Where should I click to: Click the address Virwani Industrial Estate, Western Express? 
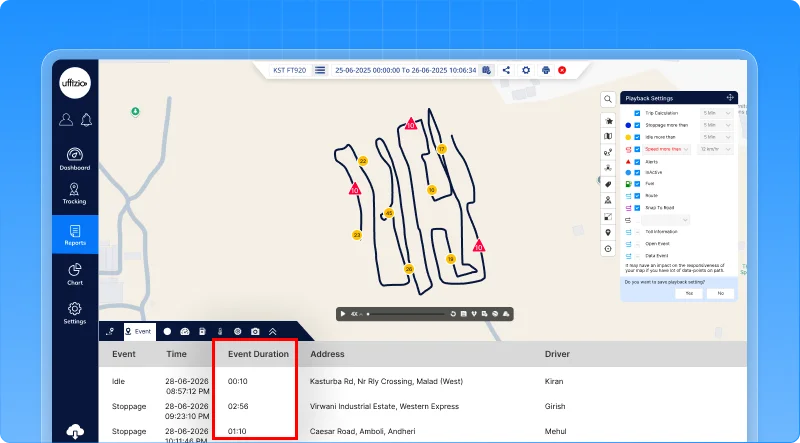(384, 406)
